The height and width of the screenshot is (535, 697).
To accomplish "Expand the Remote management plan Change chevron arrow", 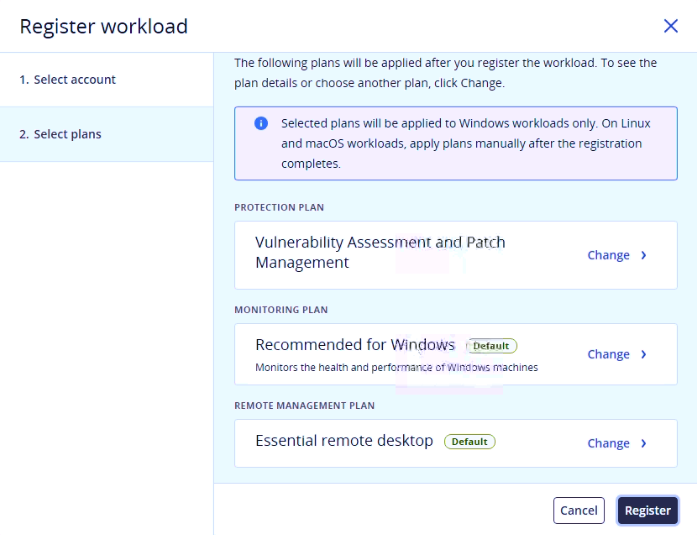I will [644, 443].
